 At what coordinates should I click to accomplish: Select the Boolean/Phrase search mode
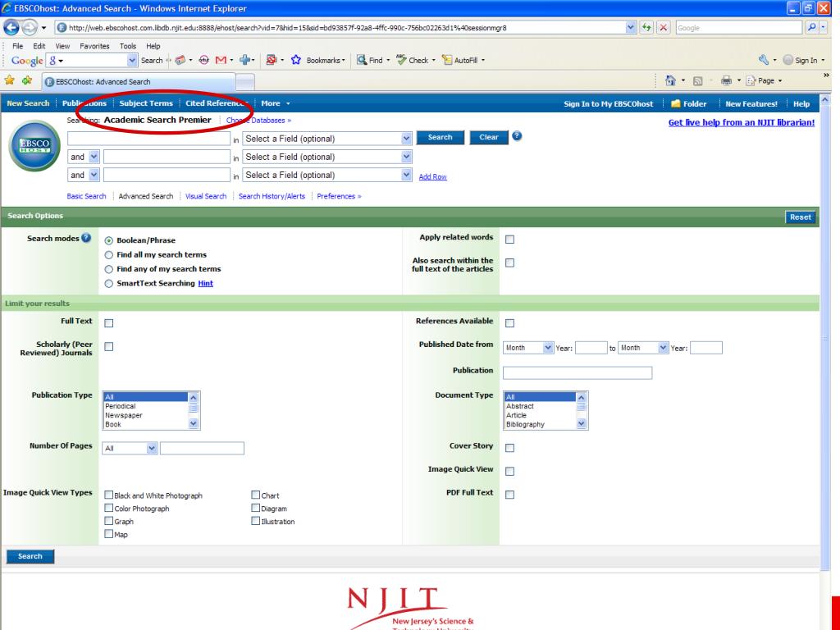coord(109,240)
